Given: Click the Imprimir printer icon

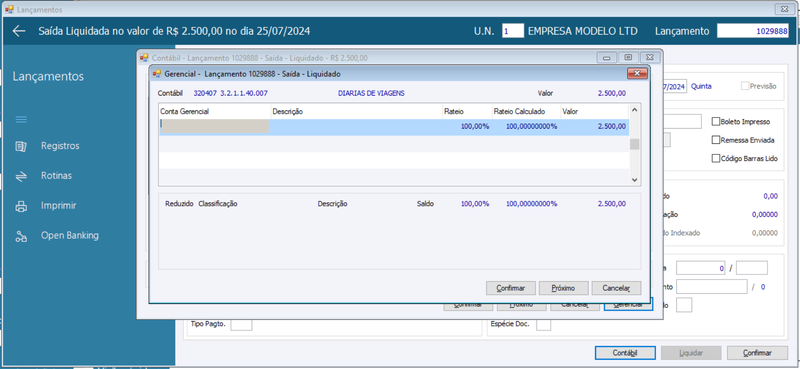Looking at the screenshot, I should click(21, 206).
